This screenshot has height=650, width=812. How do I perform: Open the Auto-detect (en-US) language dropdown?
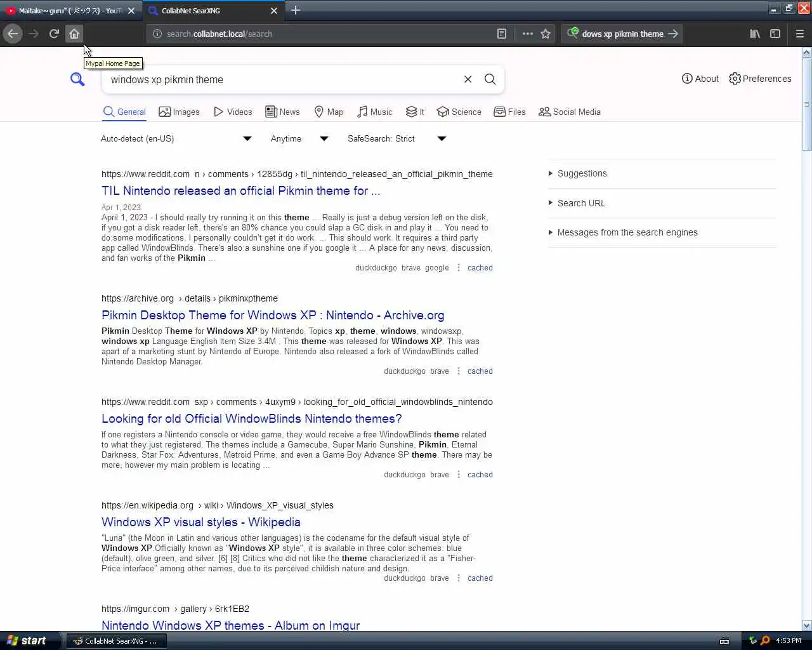176,138
